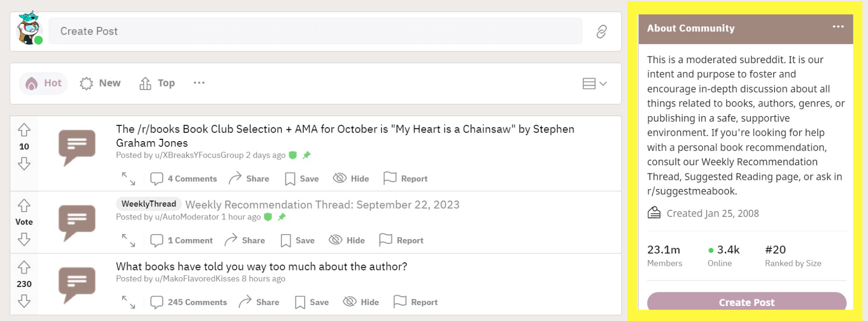Expand the Weekly Recommendation Thread preview

[x=128, y=240]
